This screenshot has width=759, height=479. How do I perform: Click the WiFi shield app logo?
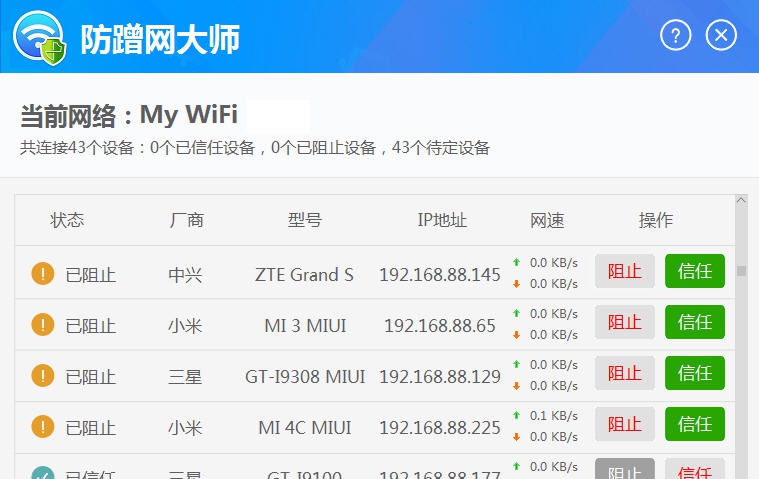click(x=39, y=38)
